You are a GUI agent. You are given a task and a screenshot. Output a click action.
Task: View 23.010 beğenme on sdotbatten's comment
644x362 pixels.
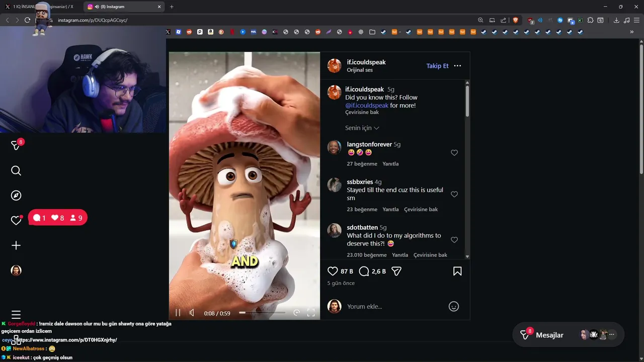[x=367, y=255]
